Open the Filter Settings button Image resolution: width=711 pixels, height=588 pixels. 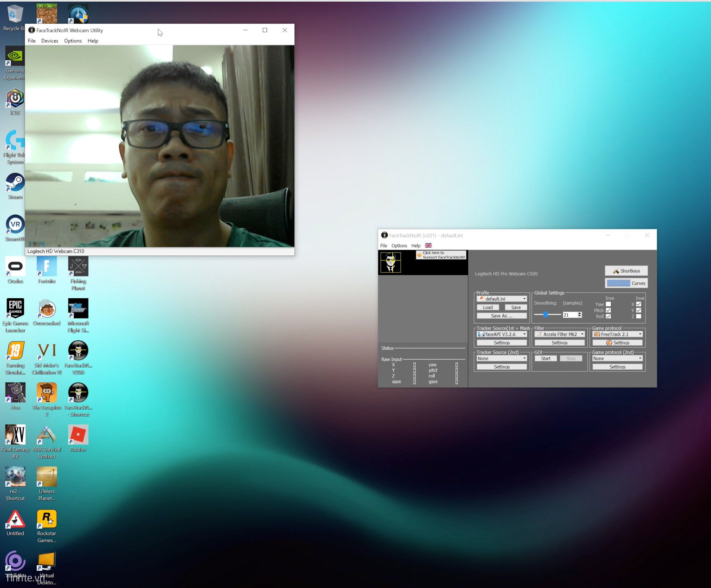(559, 343)
